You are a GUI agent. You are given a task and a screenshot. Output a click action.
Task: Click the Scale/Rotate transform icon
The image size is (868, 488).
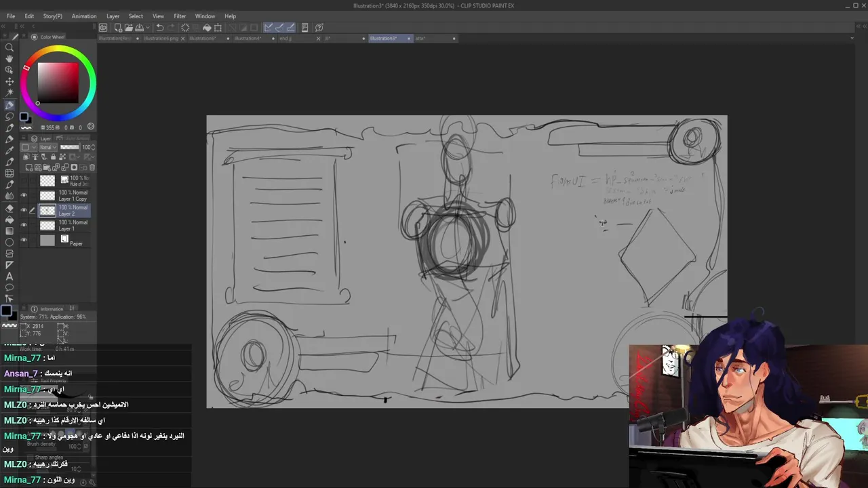[x=218, y=28]
